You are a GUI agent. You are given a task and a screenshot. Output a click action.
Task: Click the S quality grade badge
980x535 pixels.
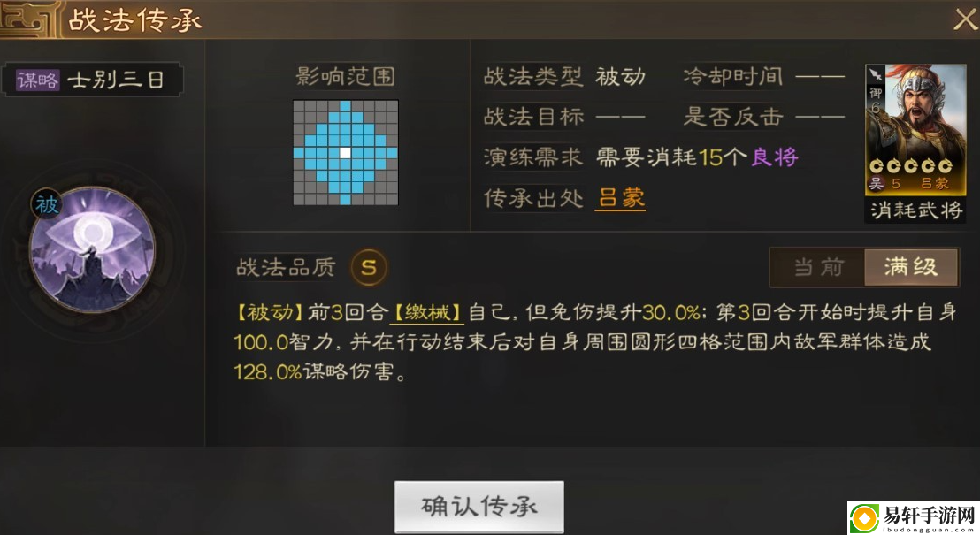click(x=369, y=267)
